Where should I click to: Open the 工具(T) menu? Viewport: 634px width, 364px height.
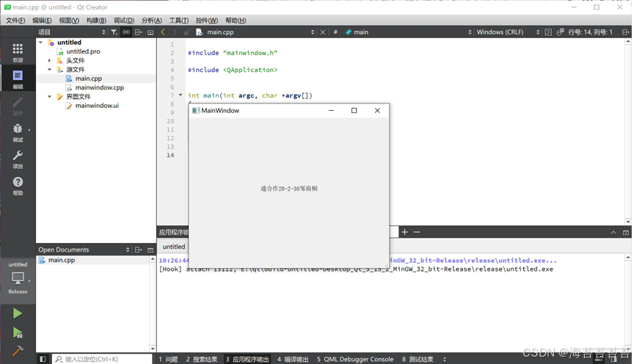(179, 21)
